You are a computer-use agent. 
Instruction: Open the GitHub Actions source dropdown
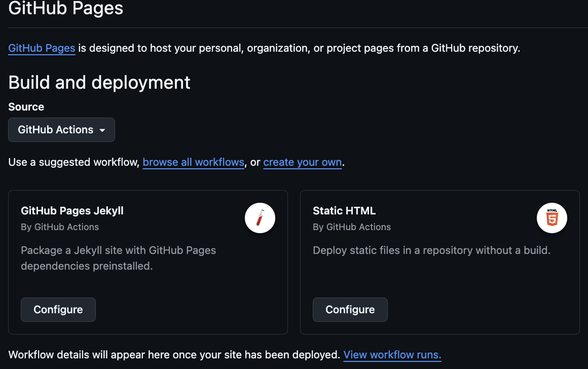tap(61, 130)
